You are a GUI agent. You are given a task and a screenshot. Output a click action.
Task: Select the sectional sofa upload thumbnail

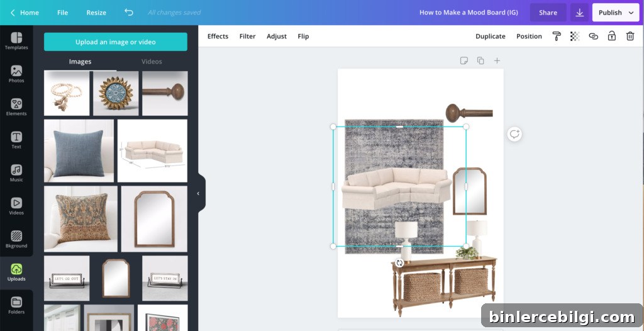152,151
